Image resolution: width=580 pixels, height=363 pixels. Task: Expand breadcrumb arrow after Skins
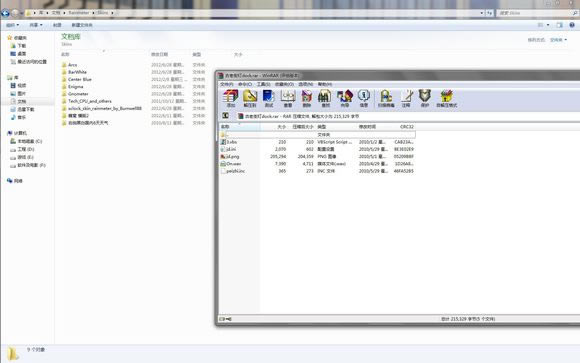point(112,13)
